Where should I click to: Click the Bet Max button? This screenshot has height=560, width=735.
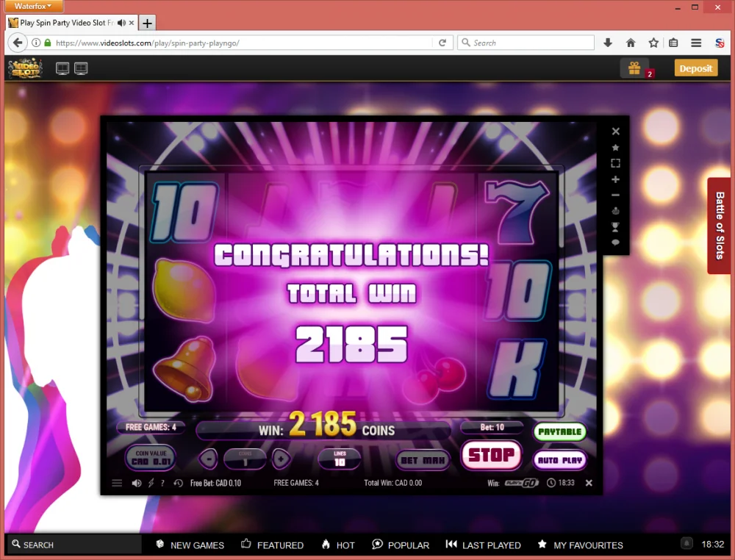(423, 460)
